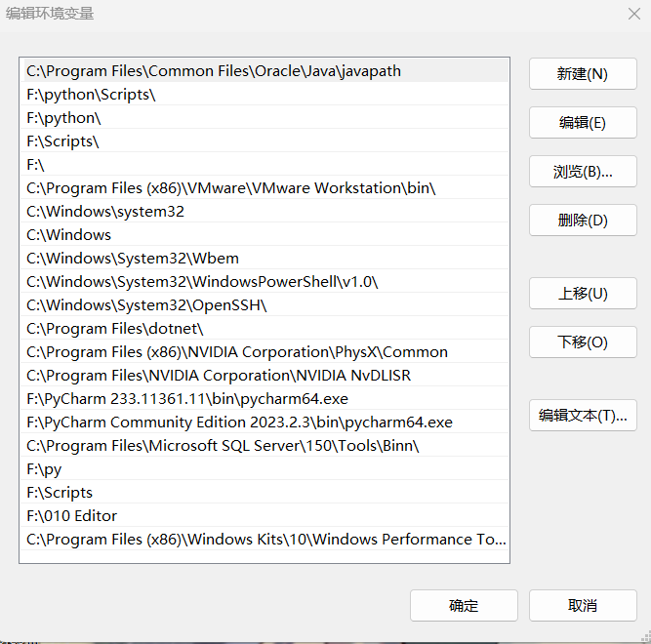This screenshot has height=644, width=651.
Task: Pick the OpenSSH path entry
Action: [146, 305]
